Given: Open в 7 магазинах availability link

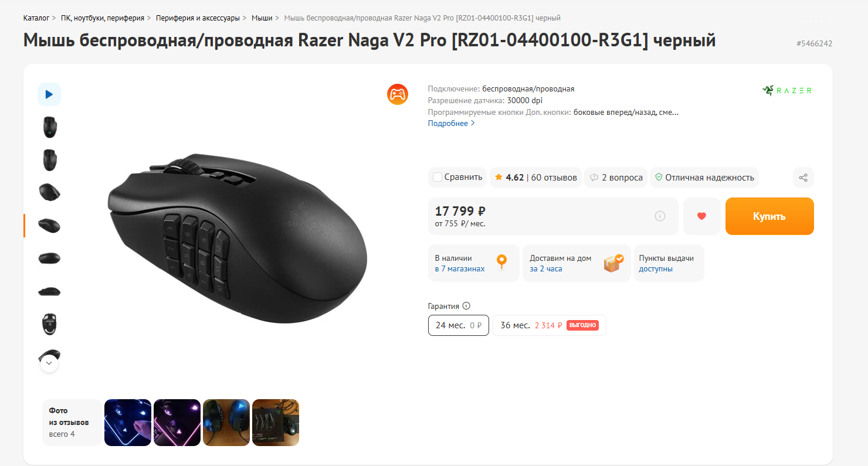Looking at the screenshot, I should click(x=460, y=269).
